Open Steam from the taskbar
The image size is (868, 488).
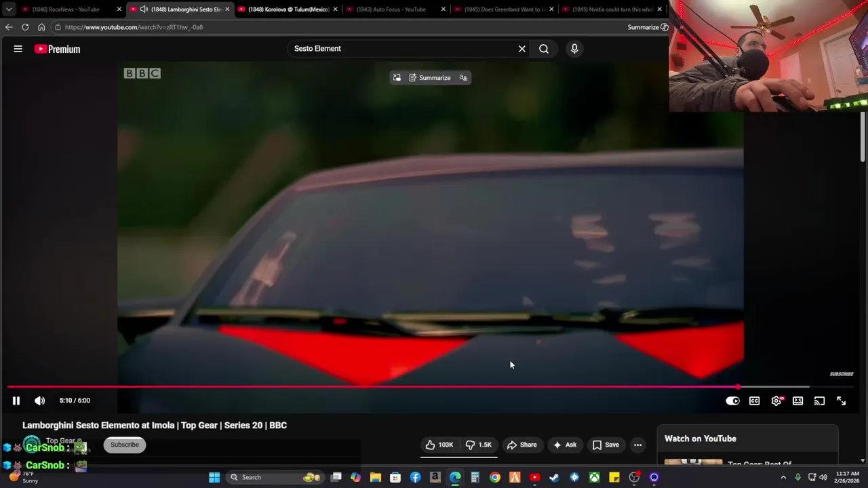555,477
